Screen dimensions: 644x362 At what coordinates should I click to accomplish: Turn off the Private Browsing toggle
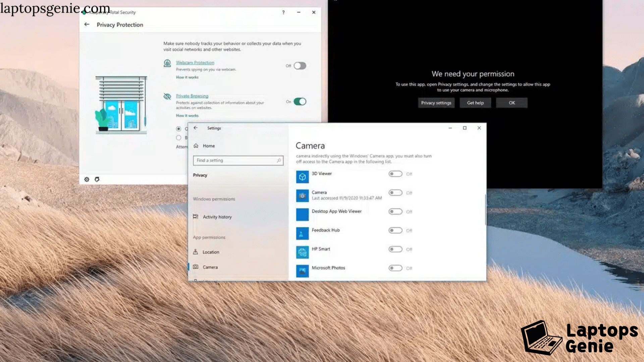tap(300, 102)
